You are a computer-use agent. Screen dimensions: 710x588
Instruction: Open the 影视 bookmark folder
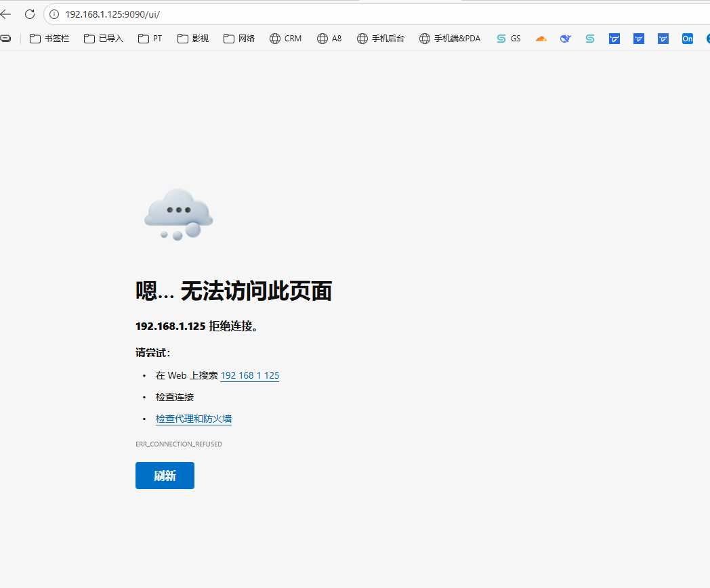tap(192, 39)
